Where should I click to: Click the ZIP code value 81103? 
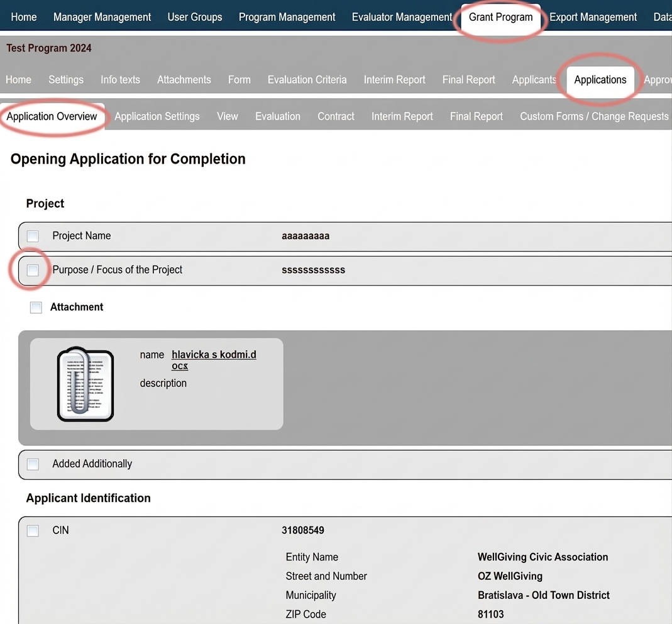point(491,615)
